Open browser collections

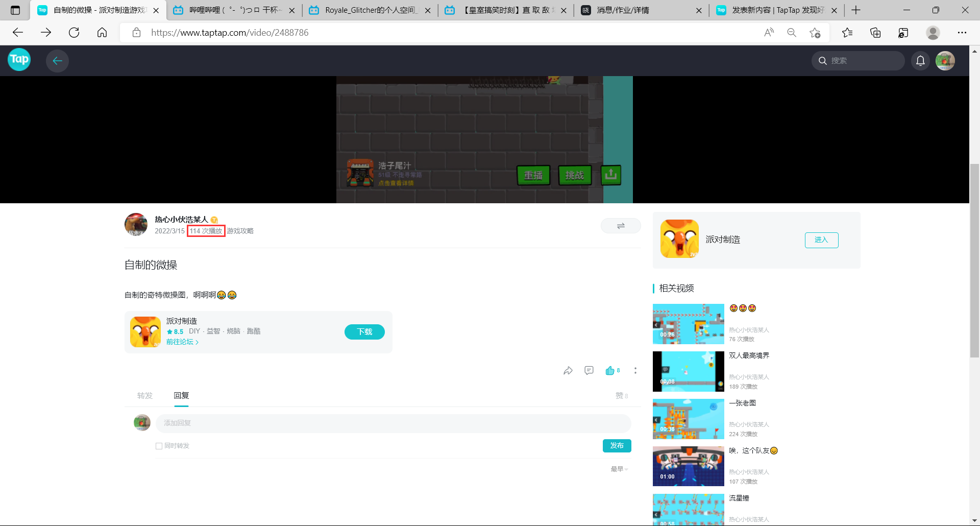point(875,33)
